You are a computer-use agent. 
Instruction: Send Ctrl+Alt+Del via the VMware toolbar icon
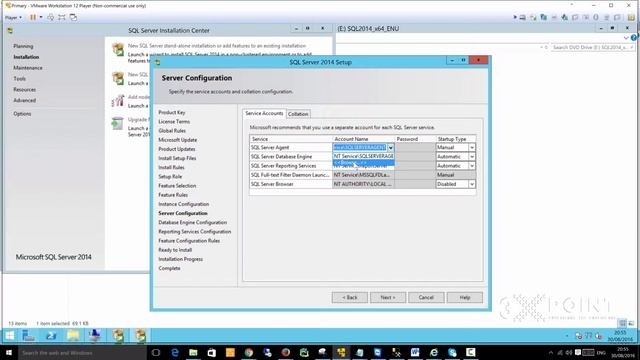click(x=51, y=17)
